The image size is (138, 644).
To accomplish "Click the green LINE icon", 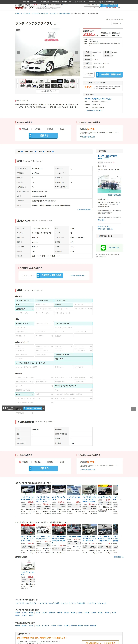I will click(x=103, y=248).
